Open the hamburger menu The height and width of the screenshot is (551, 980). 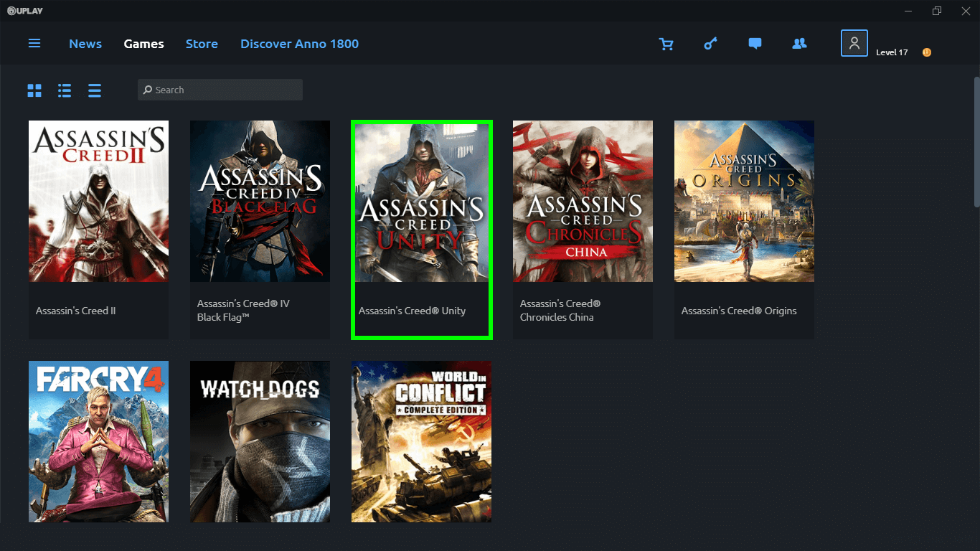[x=34, y=44]
